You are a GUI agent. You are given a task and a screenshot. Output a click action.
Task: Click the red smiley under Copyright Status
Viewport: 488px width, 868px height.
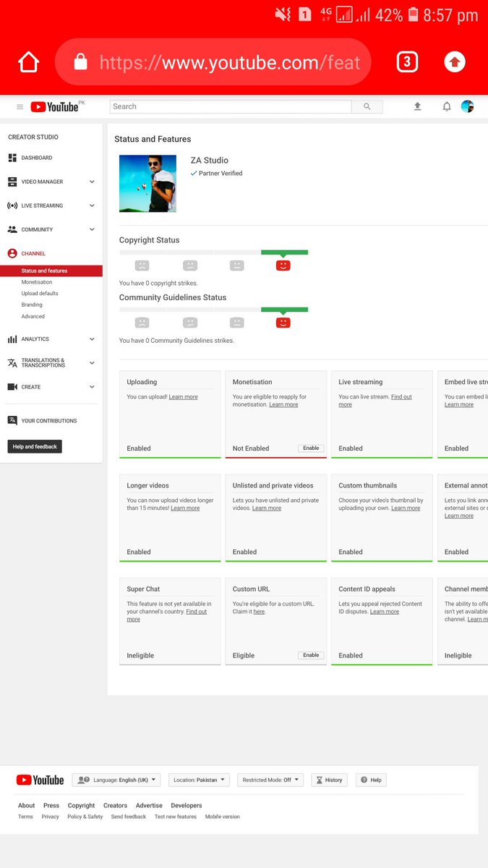coord(283,265)
